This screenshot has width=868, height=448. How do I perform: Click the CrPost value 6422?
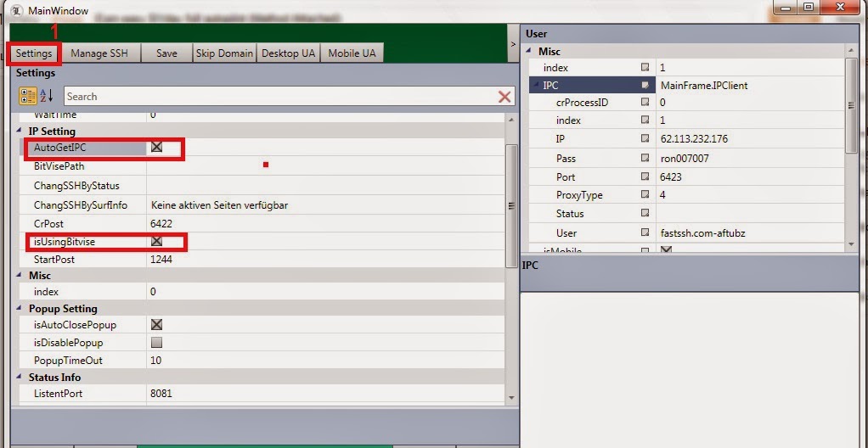[x=161, y=224]
